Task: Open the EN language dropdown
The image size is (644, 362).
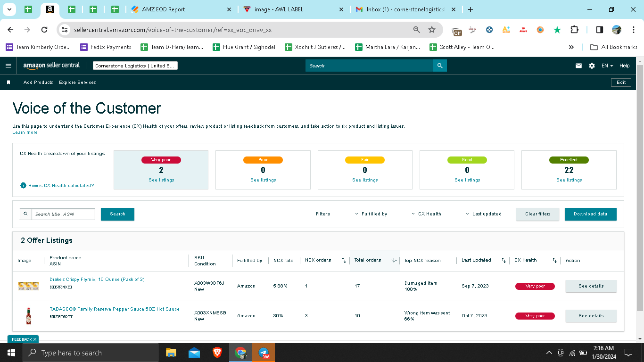Action: [x=607, y=66]
